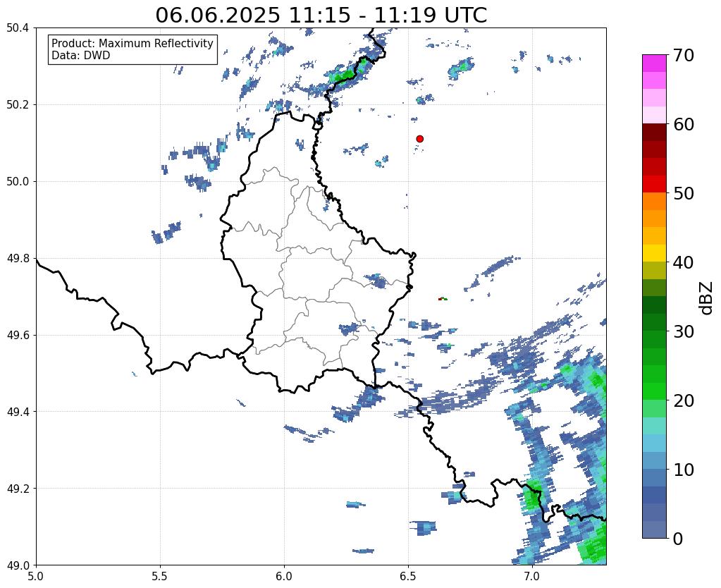Screen dimensions: 721x588
Task: Click the magenta top segment of the colorbar
Action: pyautogui.click(x=654, y=63)
